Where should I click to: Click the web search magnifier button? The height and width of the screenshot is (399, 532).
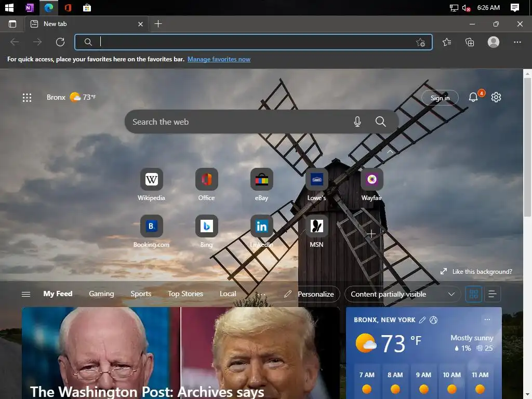[x=380, y=122]
